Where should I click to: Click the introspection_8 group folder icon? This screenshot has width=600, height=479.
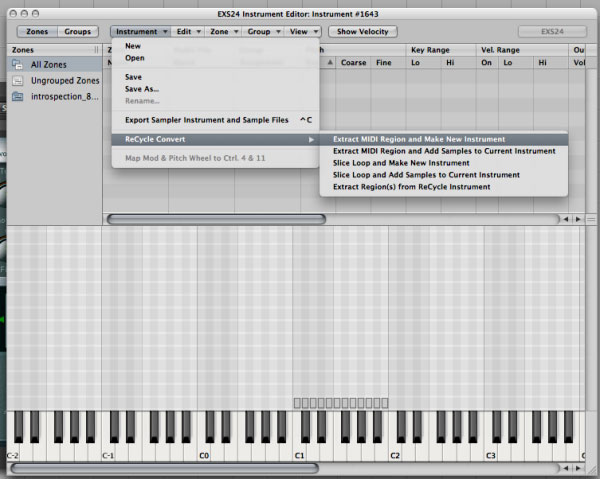click(x=17, y=96)
